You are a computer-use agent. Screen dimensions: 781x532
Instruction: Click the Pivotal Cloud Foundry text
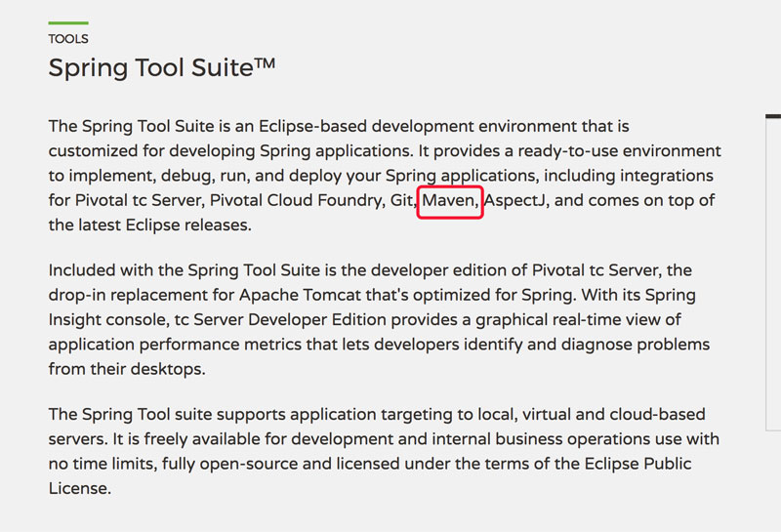click(319, 201)
